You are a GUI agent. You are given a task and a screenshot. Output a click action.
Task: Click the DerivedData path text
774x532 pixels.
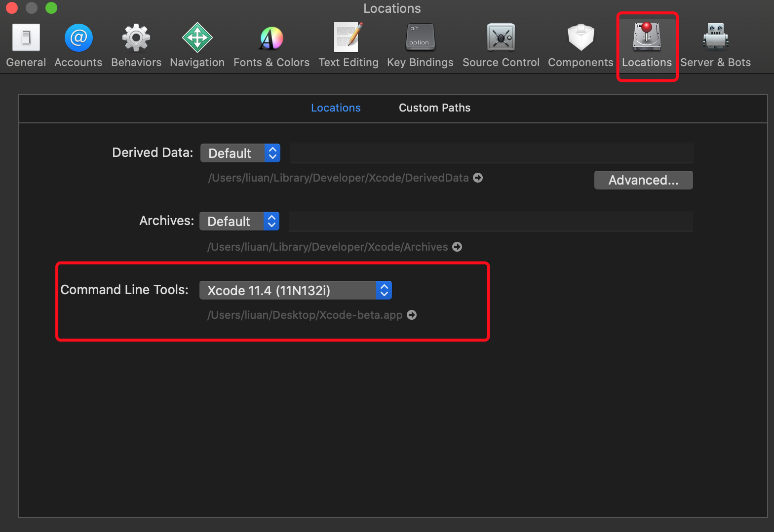[x=338, y=178]
